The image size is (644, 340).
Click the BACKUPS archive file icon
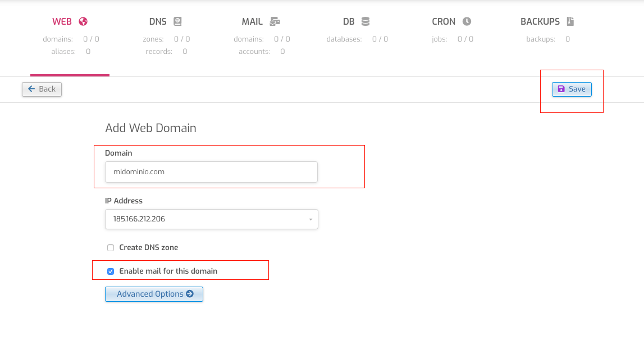tap(570, 21)
